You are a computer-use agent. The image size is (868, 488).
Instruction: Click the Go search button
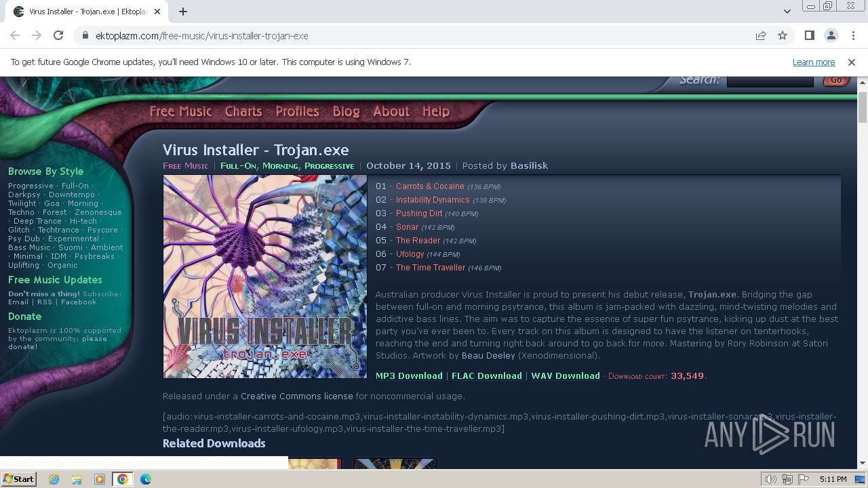click(x=836, y=80)
